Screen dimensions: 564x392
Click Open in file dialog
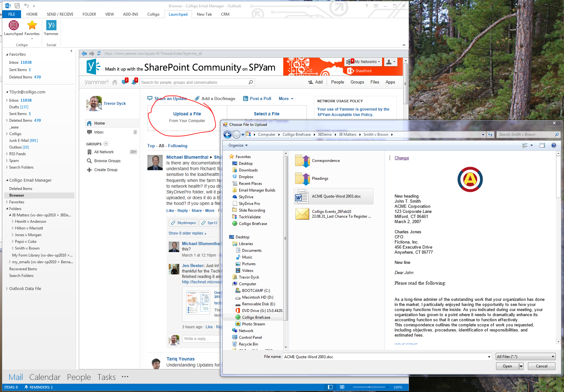507,367
